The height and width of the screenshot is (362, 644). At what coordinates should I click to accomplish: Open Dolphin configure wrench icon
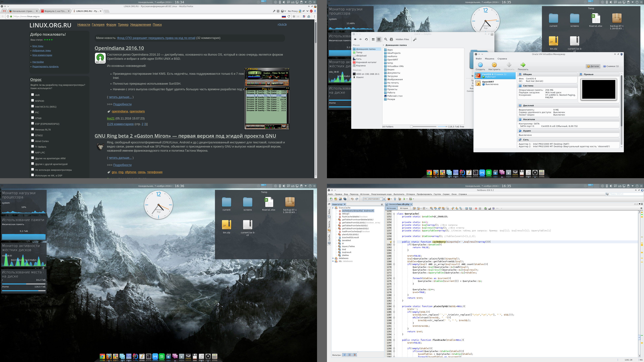point(415,39)
